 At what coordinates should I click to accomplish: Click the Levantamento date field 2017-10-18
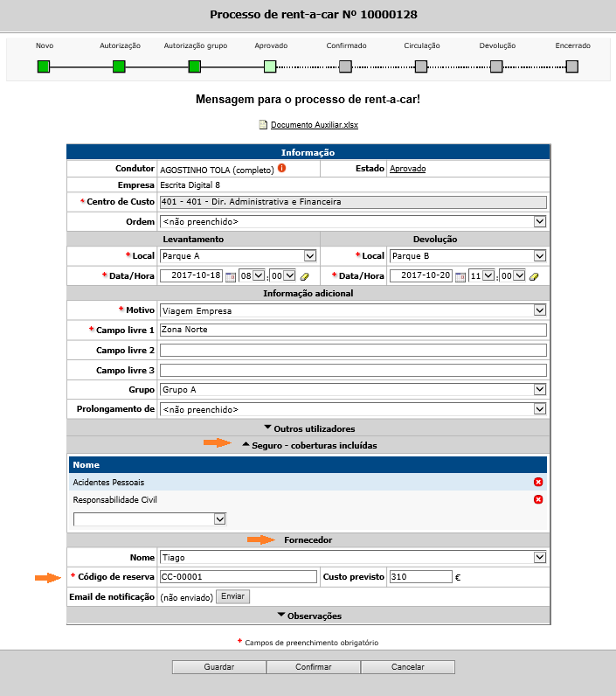coord(191,275)
